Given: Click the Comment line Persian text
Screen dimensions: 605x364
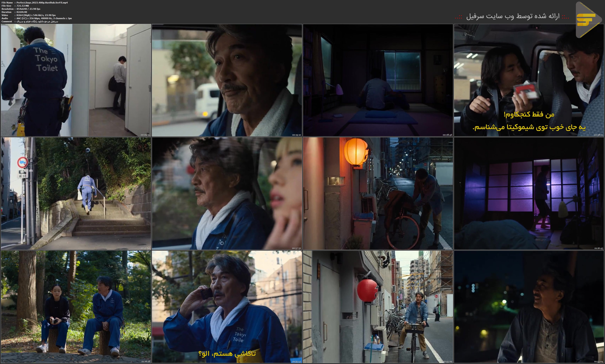Looking at the screenshot, I should coord(37,22).
